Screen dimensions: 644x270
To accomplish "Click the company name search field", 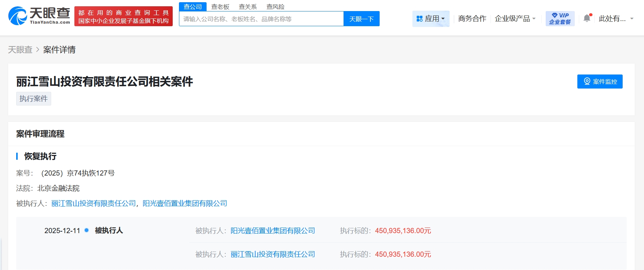I will click(x=261, y=19).
